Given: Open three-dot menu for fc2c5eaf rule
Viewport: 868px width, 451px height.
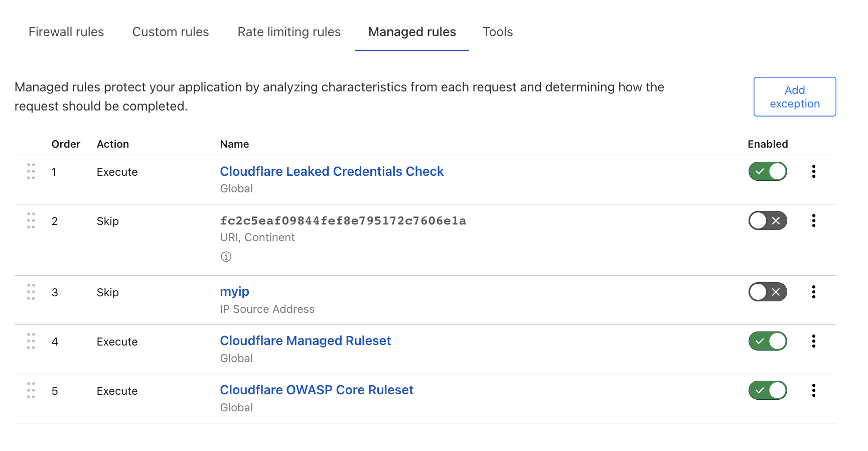Looking at the screenshot, I should (x=813, y=220).
